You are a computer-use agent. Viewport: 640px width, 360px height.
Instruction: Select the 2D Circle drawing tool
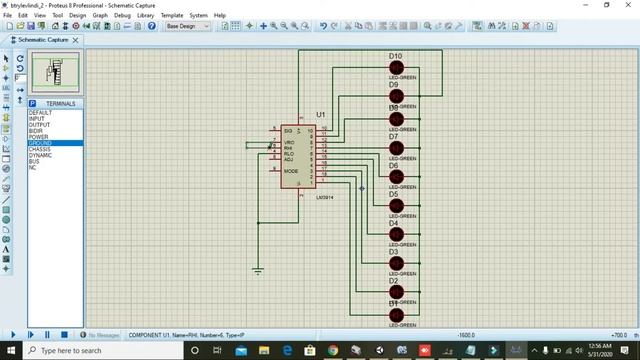6,220
